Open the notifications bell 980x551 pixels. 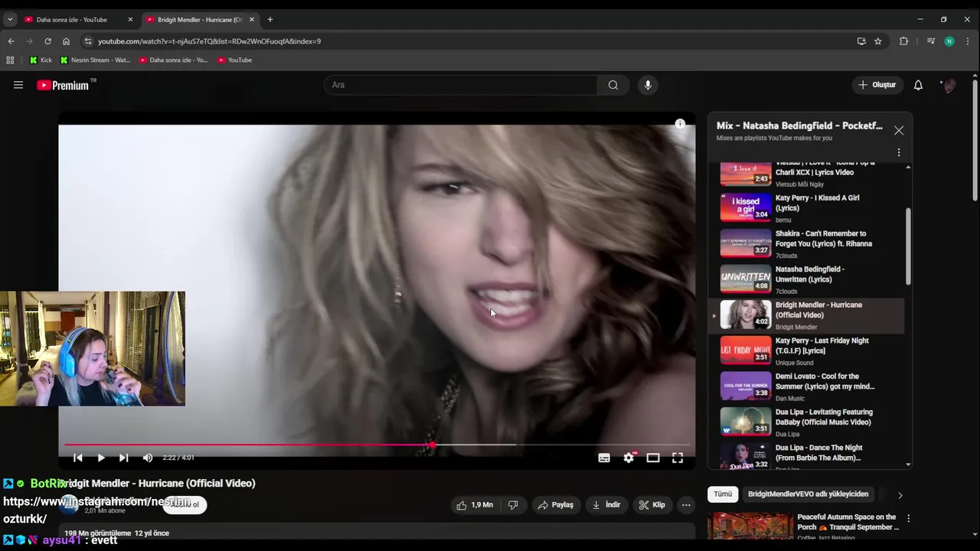click(918, 85)
